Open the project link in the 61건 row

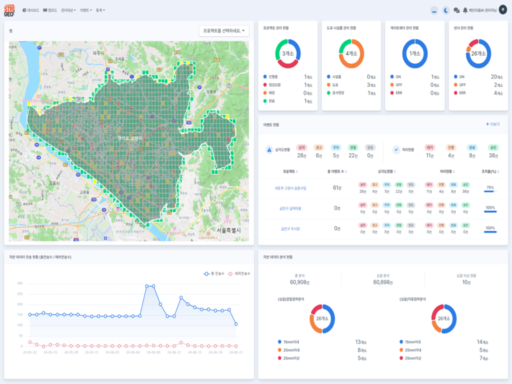(290, 188)
